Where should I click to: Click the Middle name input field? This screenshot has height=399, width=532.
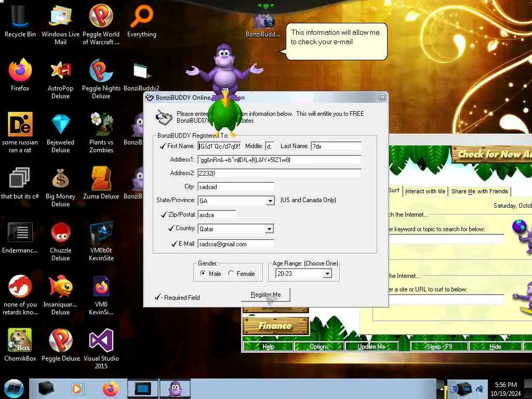[270, 146]
